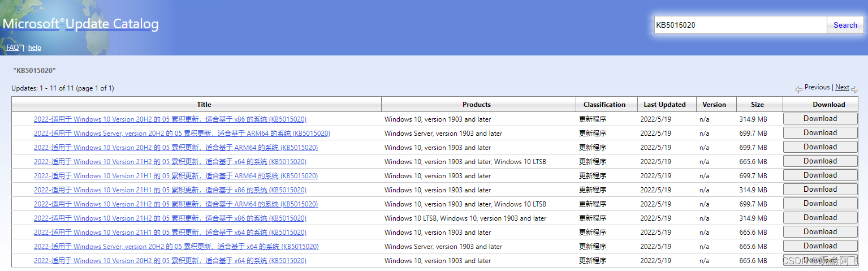Sort by the Version column header

coord(714,105)
